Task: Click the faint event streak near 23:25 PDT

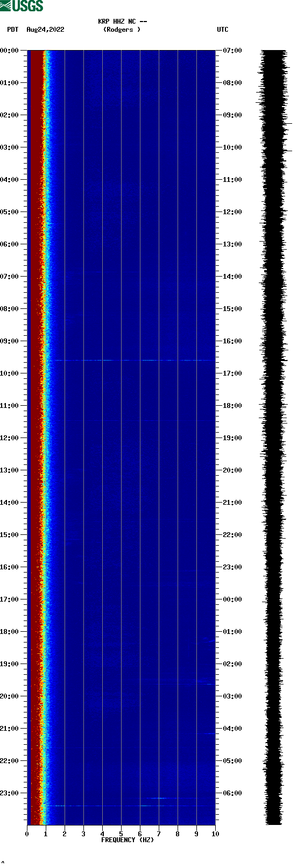Action: (x=132, y=806)
